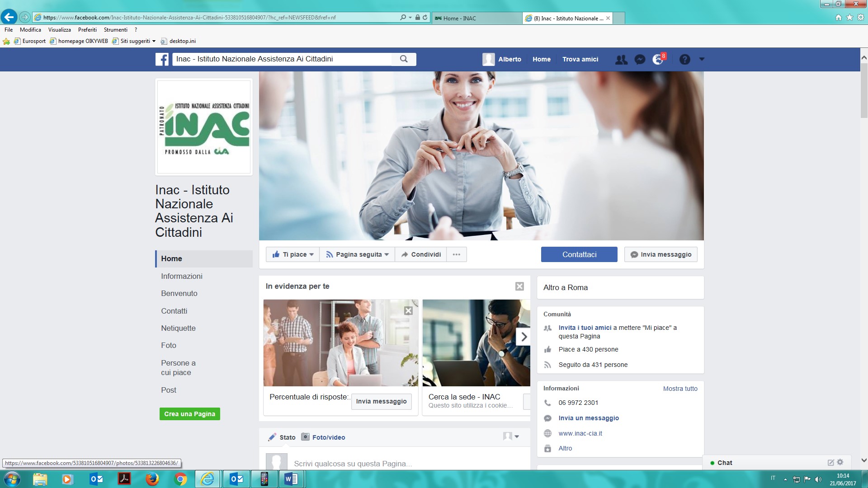The height and width of the screenshot is (488, 868).
Task: Open browser Home icon
Action: tap(839, 18)
